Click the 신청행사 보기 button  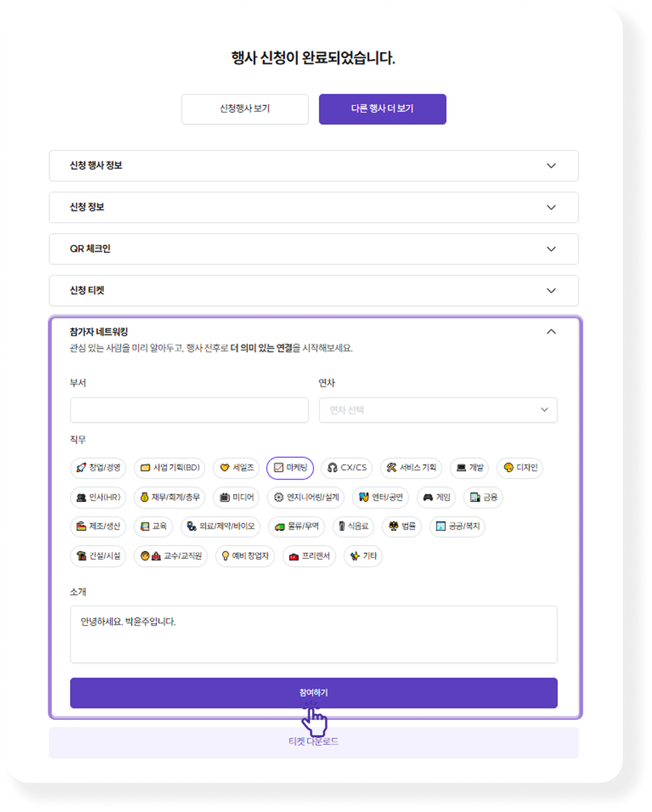[245, 109]
